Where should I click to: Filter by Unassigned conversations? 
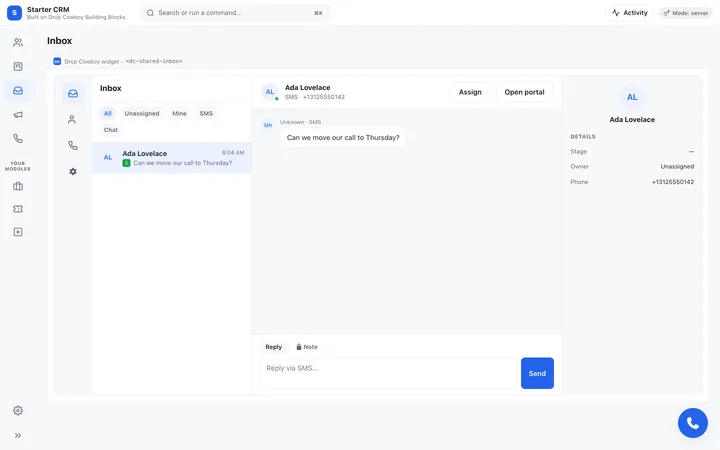click(x=142, y=113)
